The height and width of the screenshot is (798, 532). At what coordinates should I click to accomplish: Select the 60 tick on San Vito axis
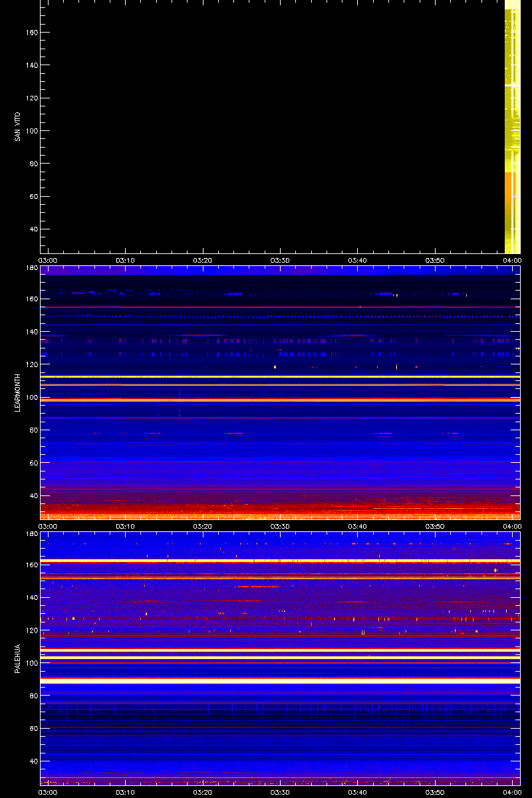tap(35, 197)
